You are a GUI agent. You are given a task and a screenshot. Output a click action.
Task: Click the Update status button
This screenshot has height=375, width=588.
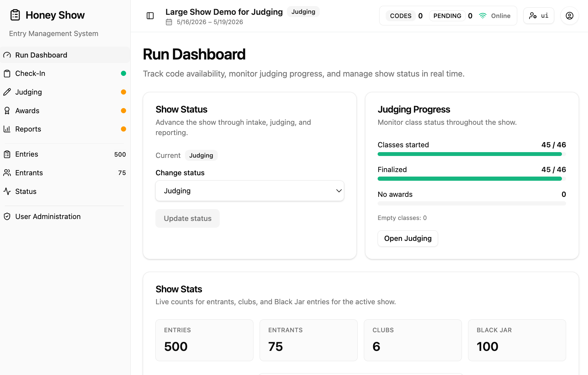[x=188, y=218]
